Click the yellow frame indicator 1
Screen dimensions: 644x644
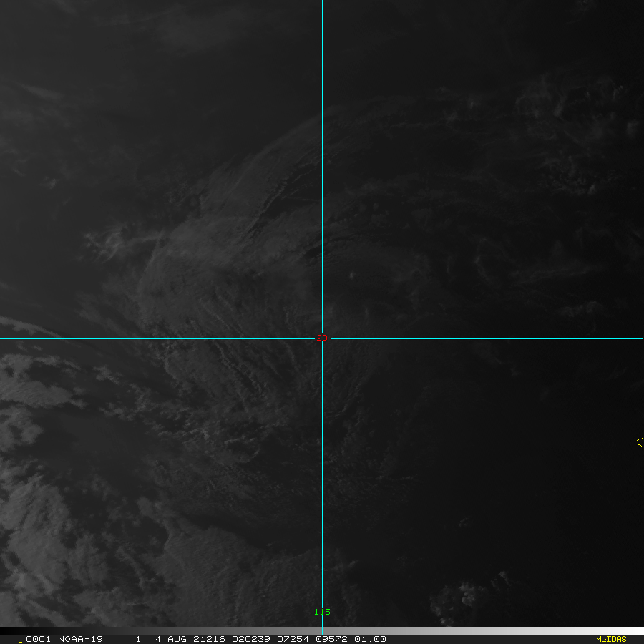coord(21,640)
